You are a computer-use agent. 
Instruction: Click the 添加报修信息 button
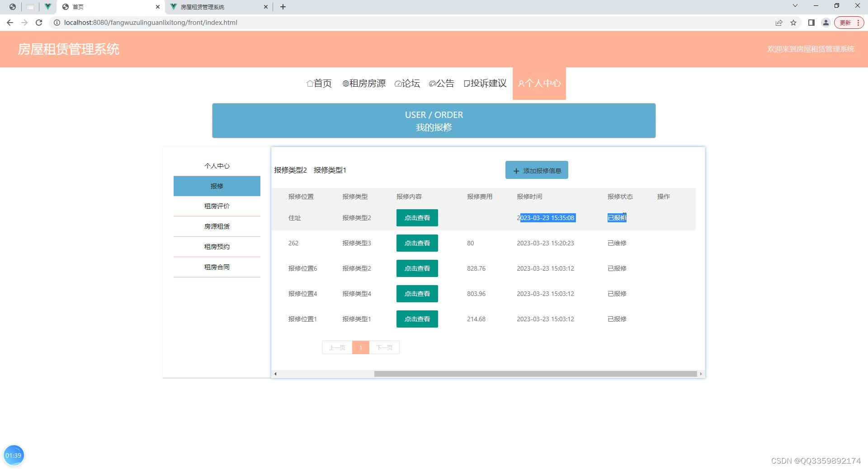(537, 170)
